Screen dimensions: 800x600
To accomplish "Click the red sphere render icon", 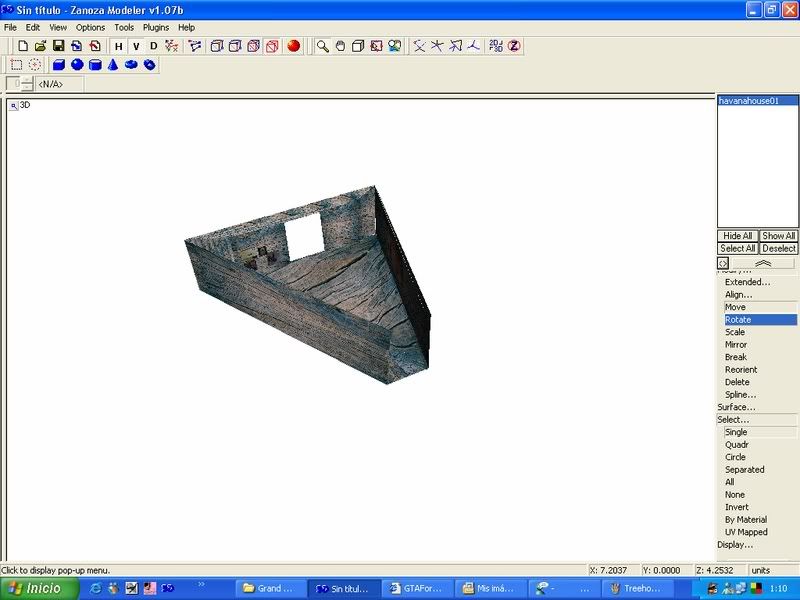I will (294, 46).
